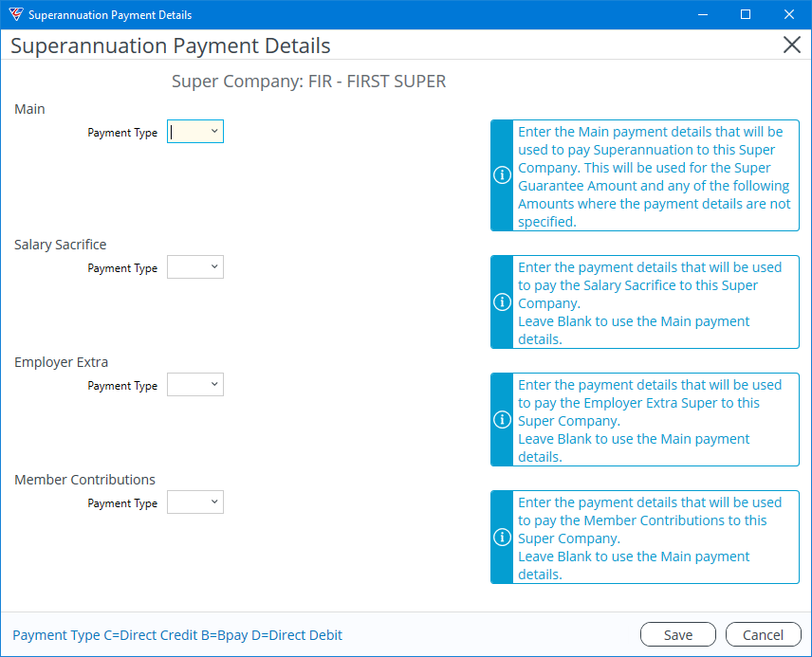This screenshot has width=812, height=657.
Task: Click the 'Main' section heading
Action: point(29,109)
